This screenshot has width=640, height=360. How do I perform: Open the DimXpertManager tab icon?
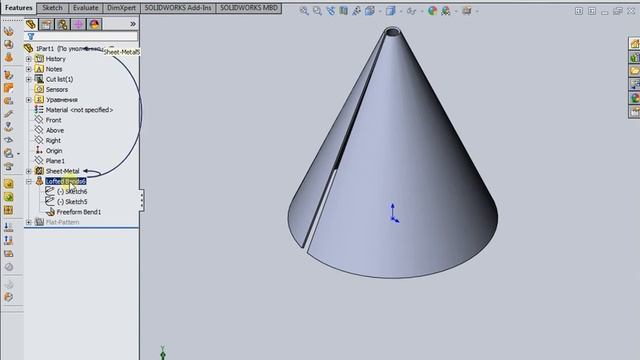pos(78,24)
